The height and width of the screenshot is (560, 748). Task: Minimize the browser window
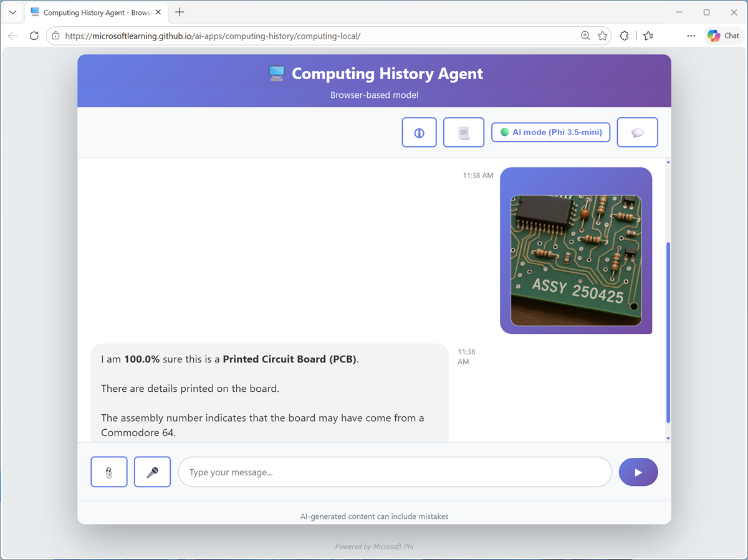[x=679, y=12]
